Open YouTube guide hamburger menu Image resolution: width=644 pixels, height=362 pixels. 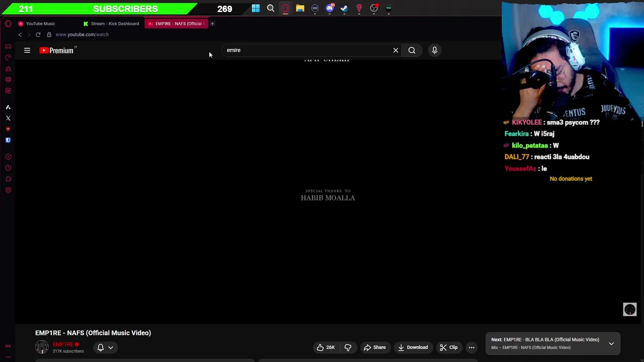(27, 50)
